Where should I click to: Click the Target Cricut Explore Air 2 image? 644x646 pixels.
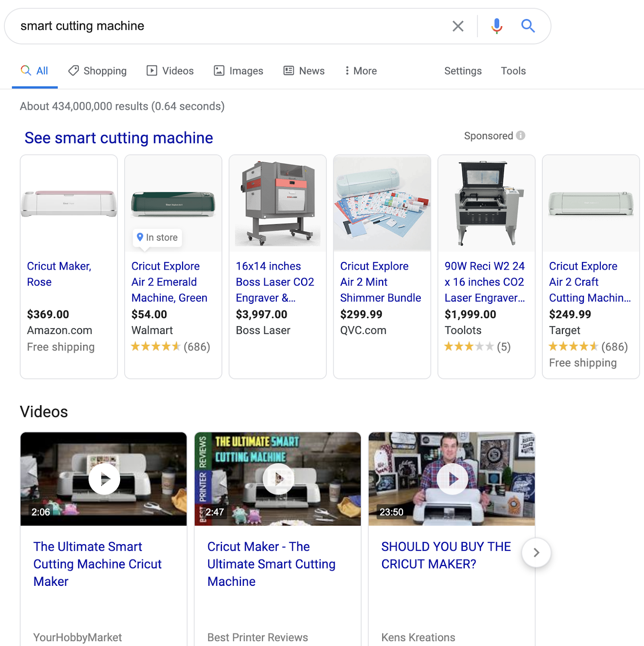point(591,203)
